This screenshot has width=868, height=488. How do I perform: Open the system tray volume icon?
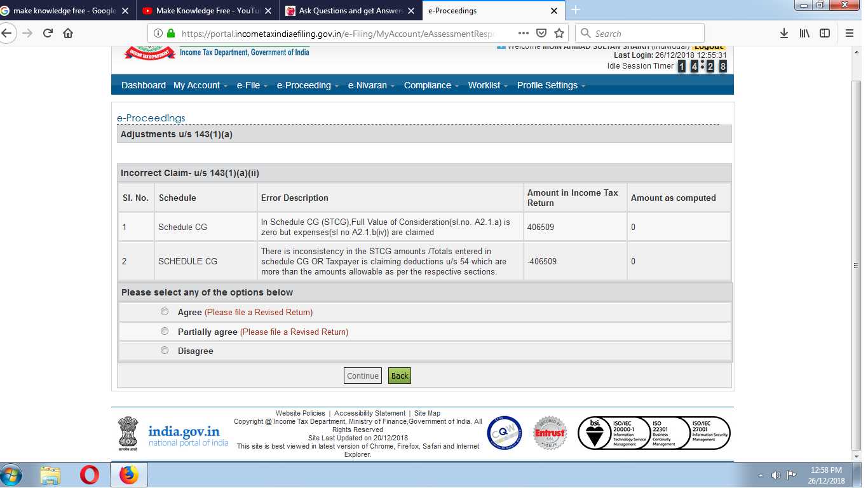(x=776, y=475)
